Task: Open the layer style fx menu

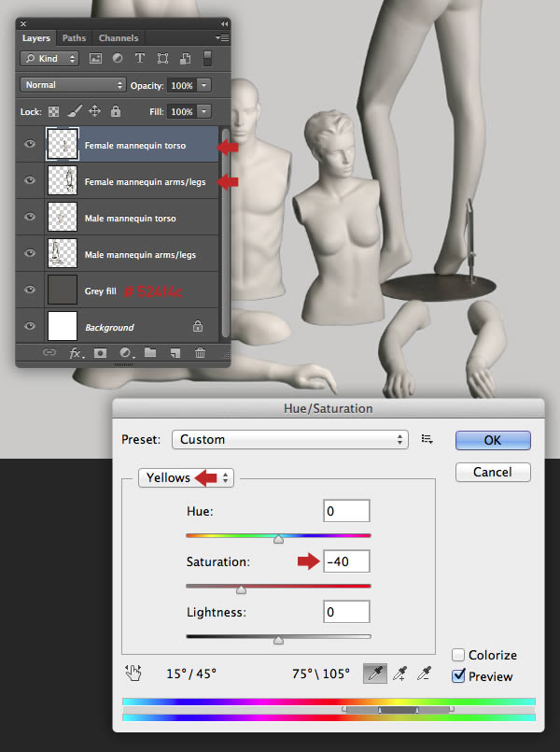Action: click(x=77, y=353)
